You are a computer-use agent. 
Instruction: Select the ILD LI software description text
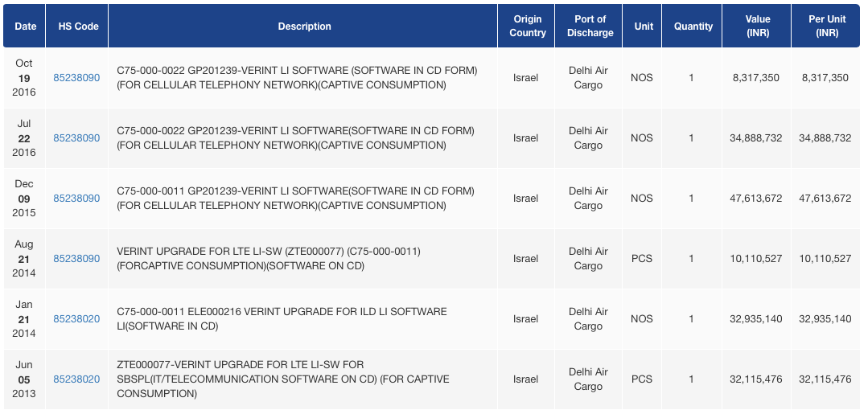282,319
